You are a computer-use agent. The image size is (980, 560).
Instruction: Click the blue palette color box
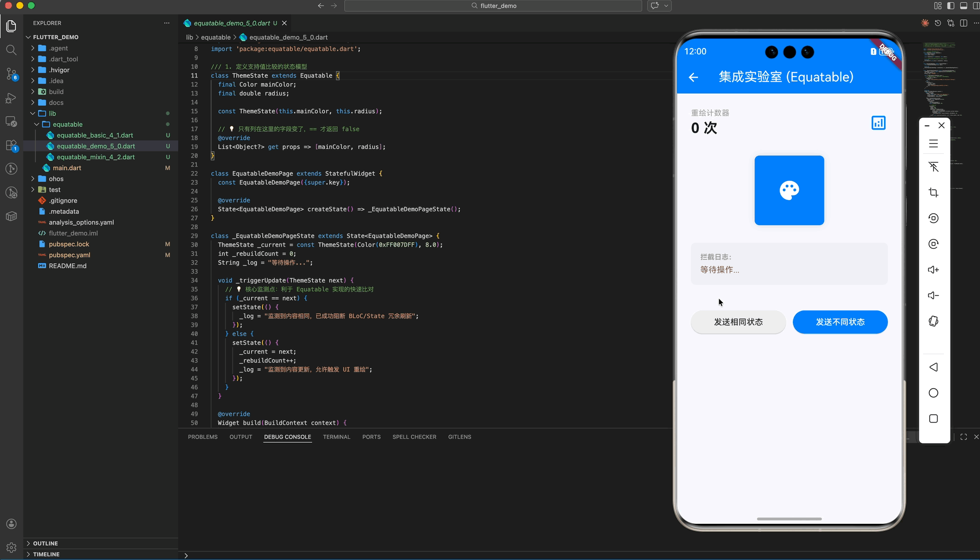(789, 190)
